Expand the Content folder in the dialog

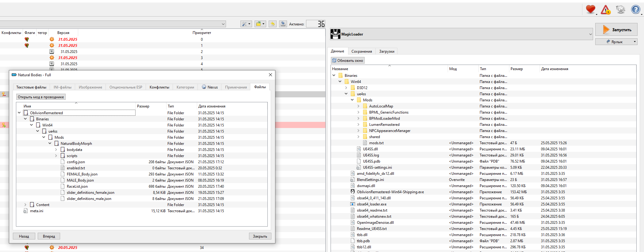tap(25, 205)
